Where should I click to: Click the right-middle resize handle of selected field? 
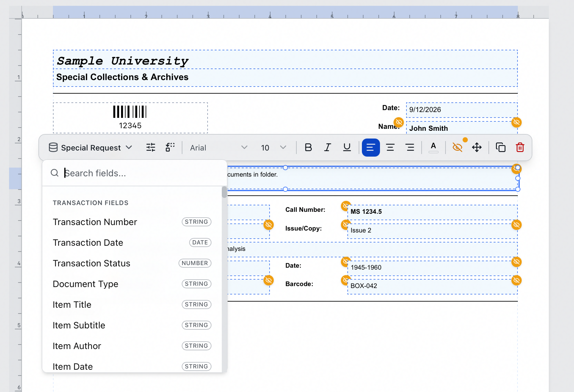[x=518, y=178]
